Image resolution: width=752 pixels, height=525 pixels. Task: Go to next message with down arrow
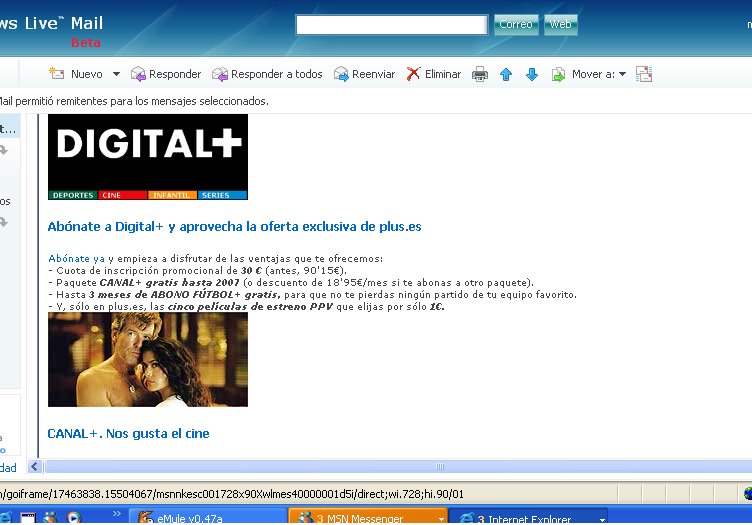[531, 74]
